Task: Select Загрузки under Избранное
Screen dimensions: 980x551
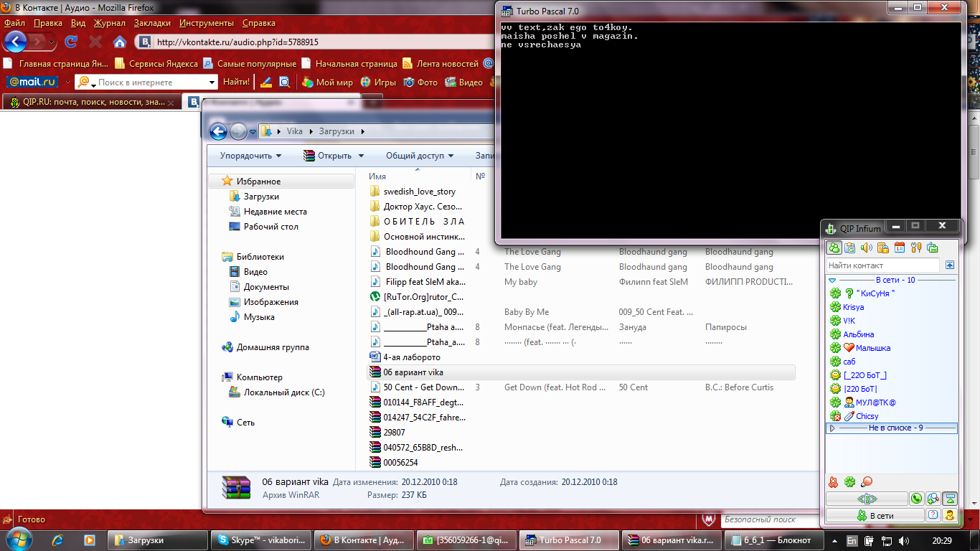Action: (261, 197)
